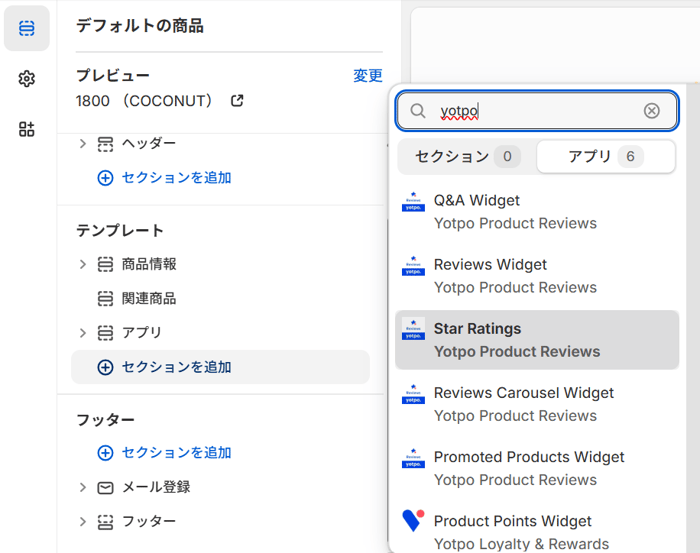This screenshot has width=700, height=553.
Task: Click the 商品情報 section icon
Action: coord(105,264)
